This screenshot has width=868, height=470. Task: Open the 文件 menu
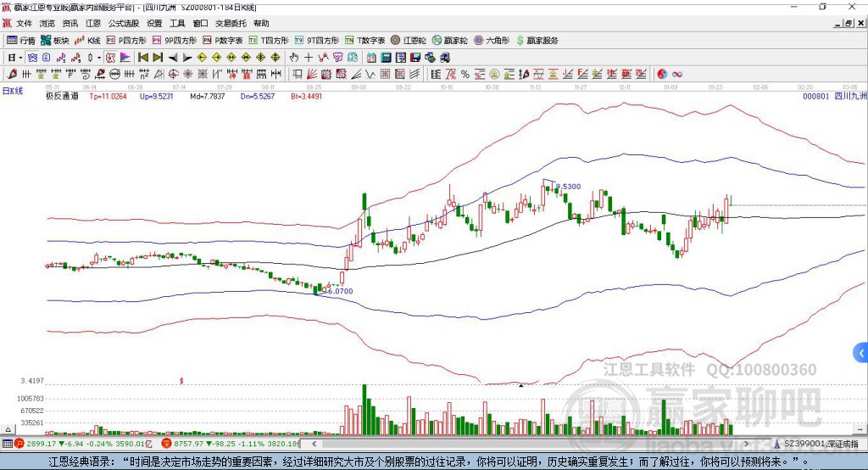point(25,23)
